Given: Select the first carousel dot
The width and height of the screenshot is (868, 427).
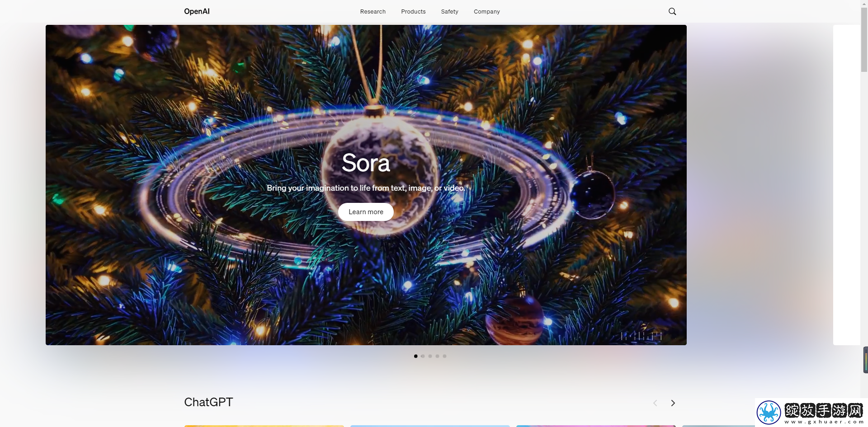Looking at the screenshot, I should click(x=415, y=356).
